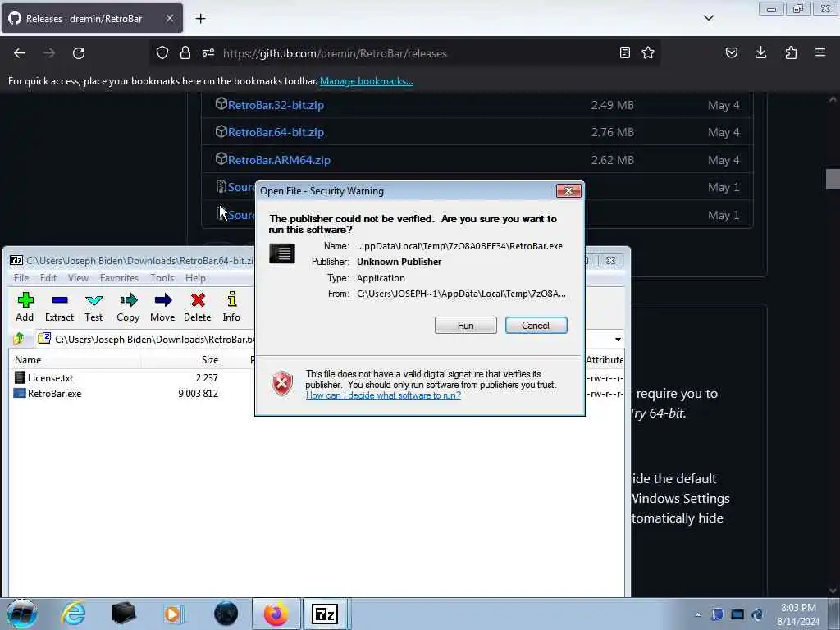Open the 7-Zip View menu
Screen dimensions: 840x630
pos(78,278)
